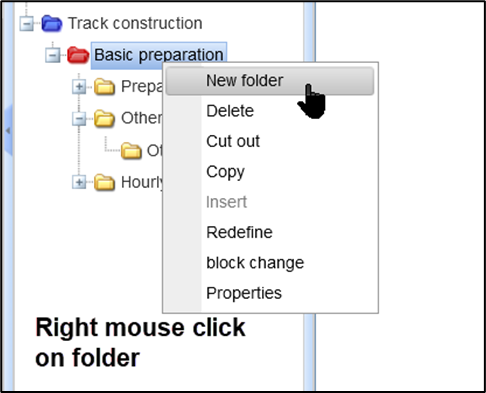Click the blue Track construction folder icon

(x=52, y=24)
